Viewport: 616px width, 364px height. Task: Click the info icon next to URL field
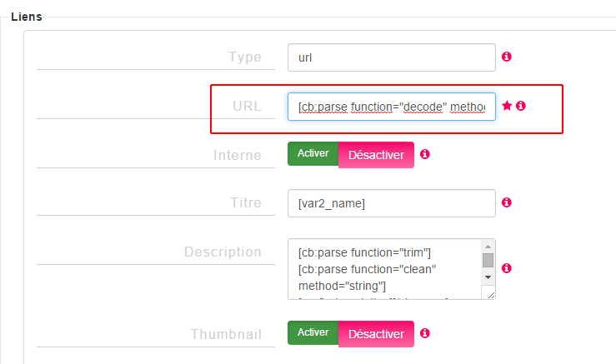[x=520, y=106]
